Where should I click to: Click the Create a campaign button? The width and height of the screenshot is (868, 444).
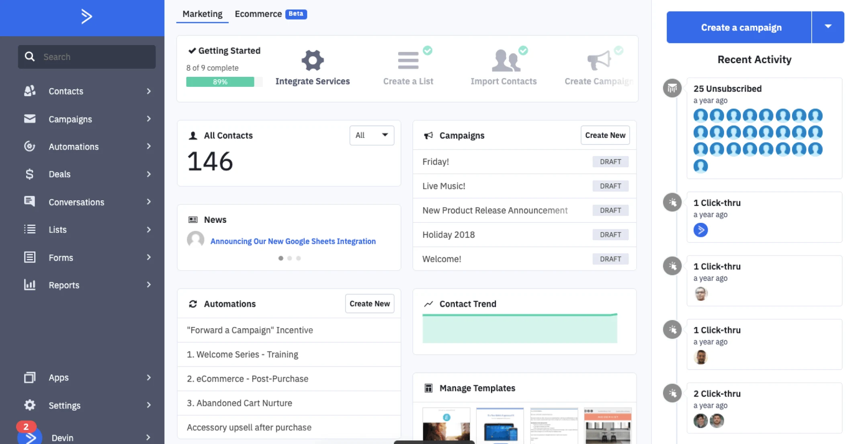tap(739, 27)
